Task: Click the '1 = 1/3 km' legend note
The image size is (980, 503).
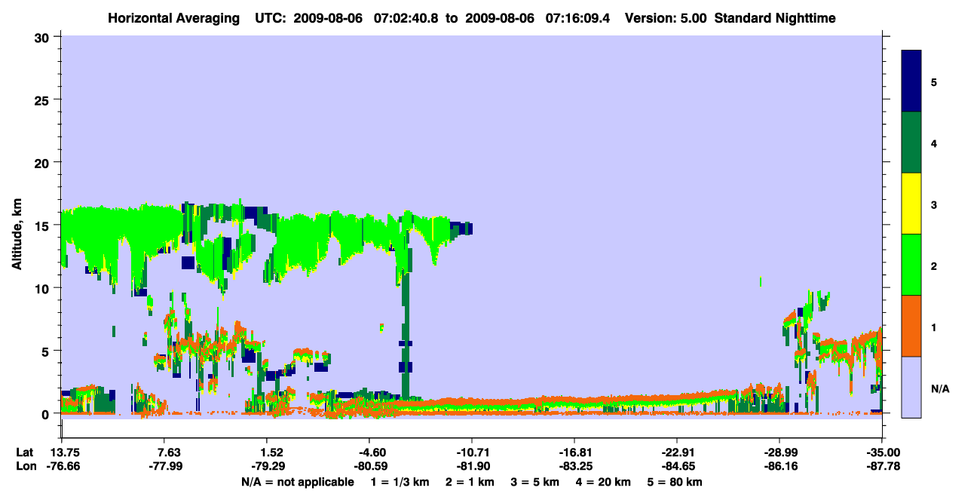Action: tap(400, 482)
